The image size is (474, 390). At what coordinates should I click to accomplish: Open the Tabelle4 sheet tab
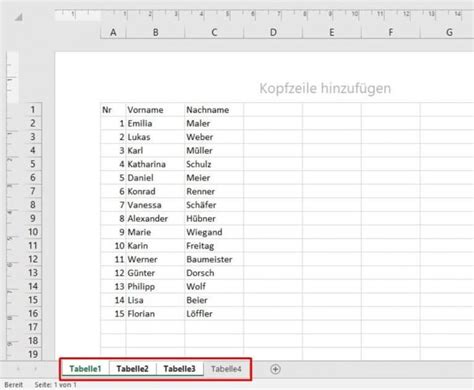(226, 369)
